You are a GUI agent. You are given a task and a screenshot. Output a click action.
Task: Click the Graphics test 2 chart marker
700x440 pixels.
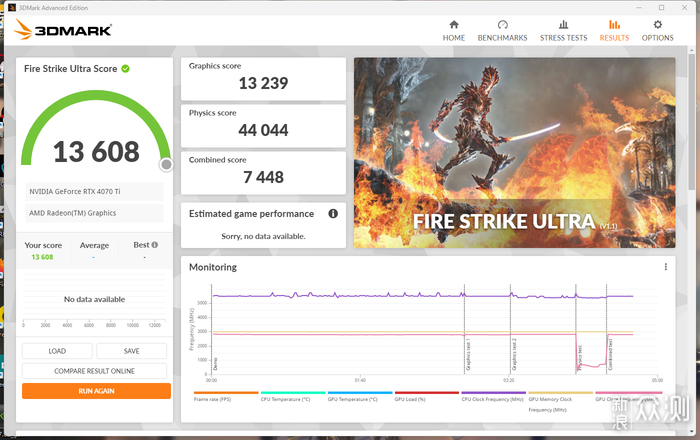click(x=514, y=354)
